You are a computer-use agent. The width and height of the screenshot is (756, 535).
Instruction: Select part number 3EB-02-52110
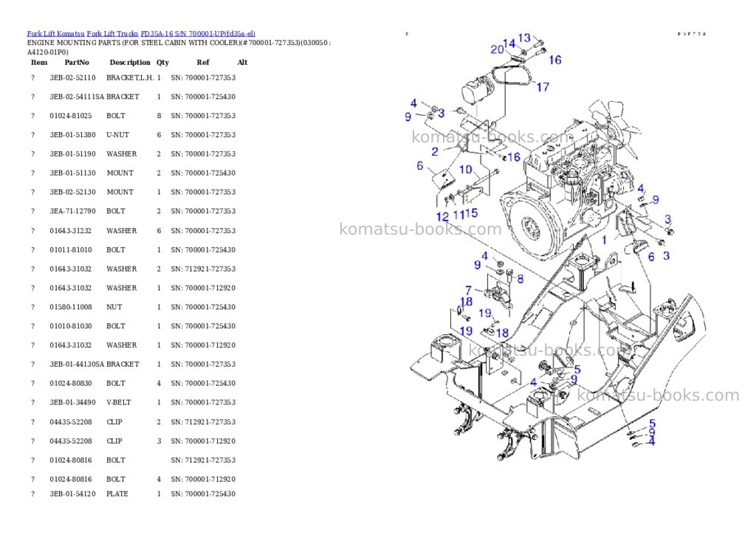click(x=72, y=77)
